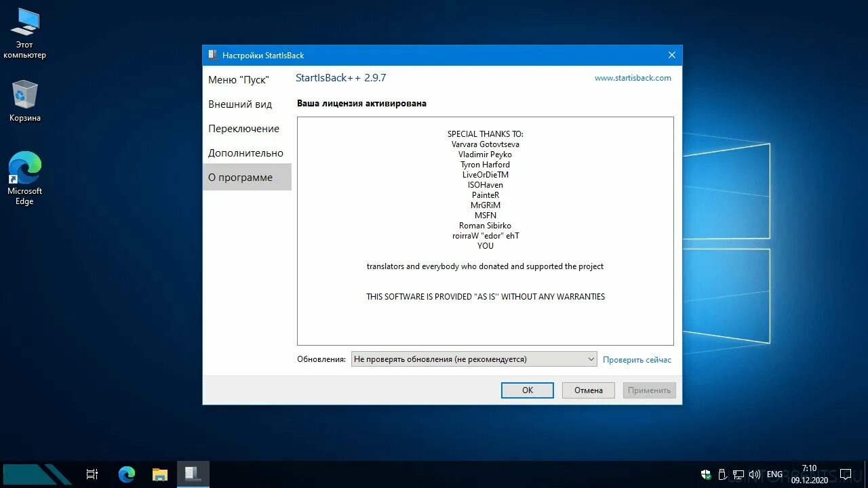Select the Microsoft Edge desktop shortcut
Viewport: 868px width, 488px height.
[x=24, y=179]
